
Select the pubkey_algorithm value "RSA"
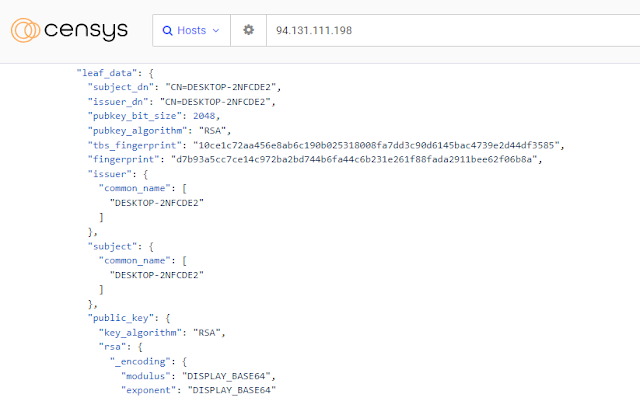(212, 131)
